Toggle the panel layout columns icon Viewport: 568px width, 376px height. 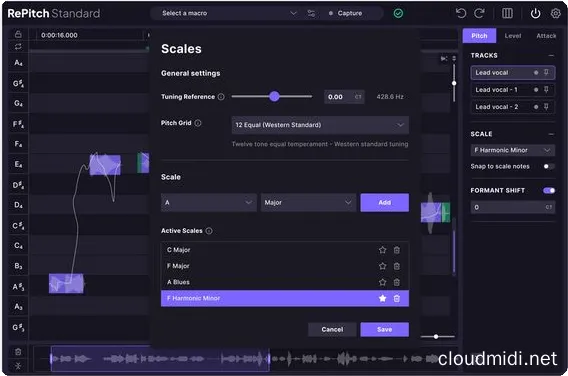[x=507, y=13]
